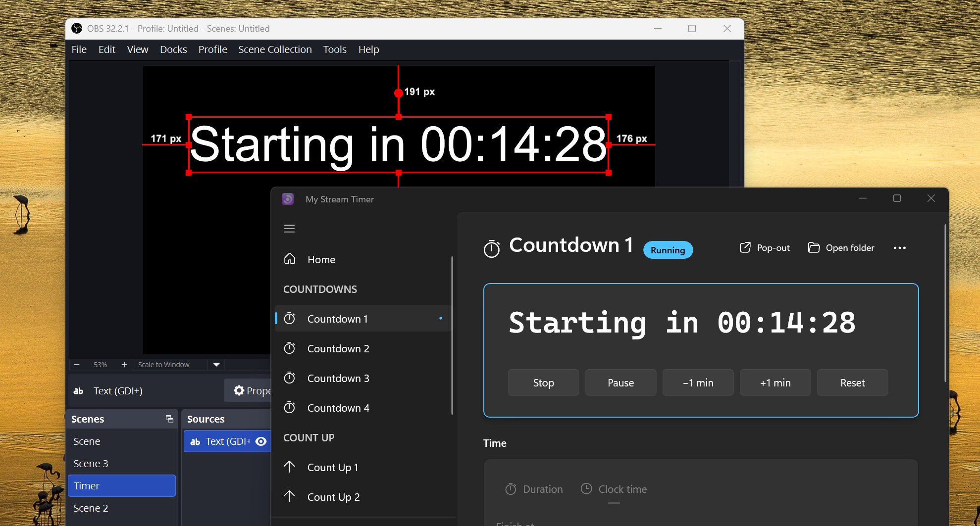Image resolution: width=980 pixels, height=526 pixels.
Task: Subtract one minute from the countdown
Action: point(698,383)
